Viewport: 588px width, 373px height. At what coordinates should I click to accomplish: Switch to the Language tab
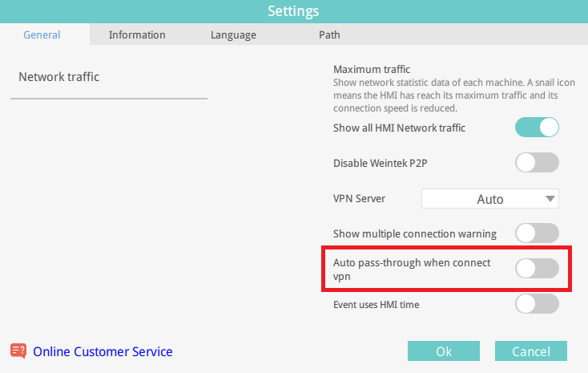233,35
